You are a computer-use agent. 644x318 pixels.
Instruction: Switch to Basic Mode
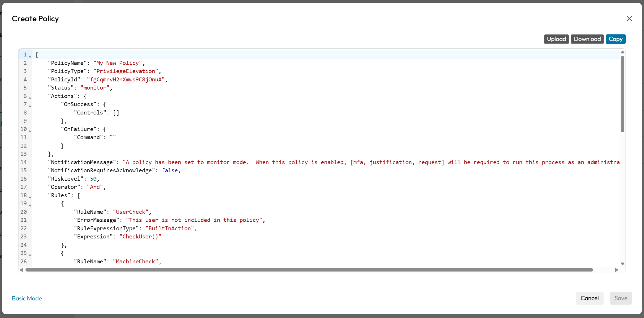coord(27,298)
